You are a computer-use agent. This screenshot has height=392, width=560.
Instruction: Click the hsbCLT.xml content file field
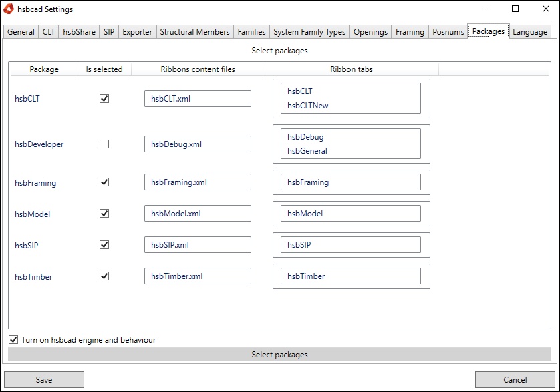click(x=198, y=99)
